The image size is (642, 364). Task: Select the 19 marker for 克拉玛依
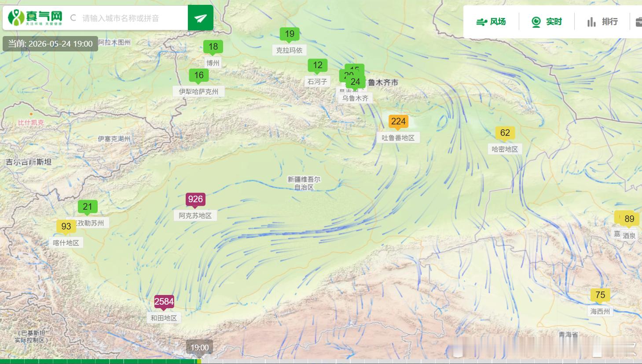click(x=290, y=34)
